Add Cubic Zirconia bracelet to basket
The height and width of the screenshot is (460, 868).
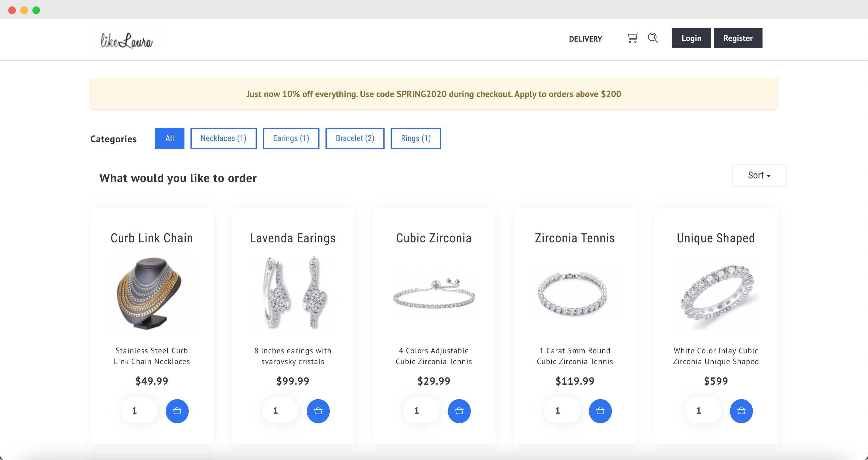click(459, 411)
